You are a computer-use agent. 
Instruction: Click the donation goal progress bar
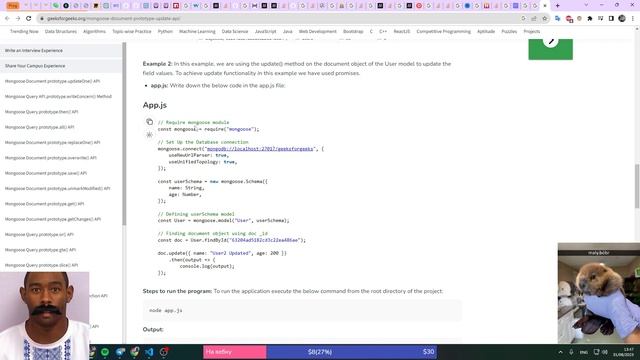[x=320, y=351]
